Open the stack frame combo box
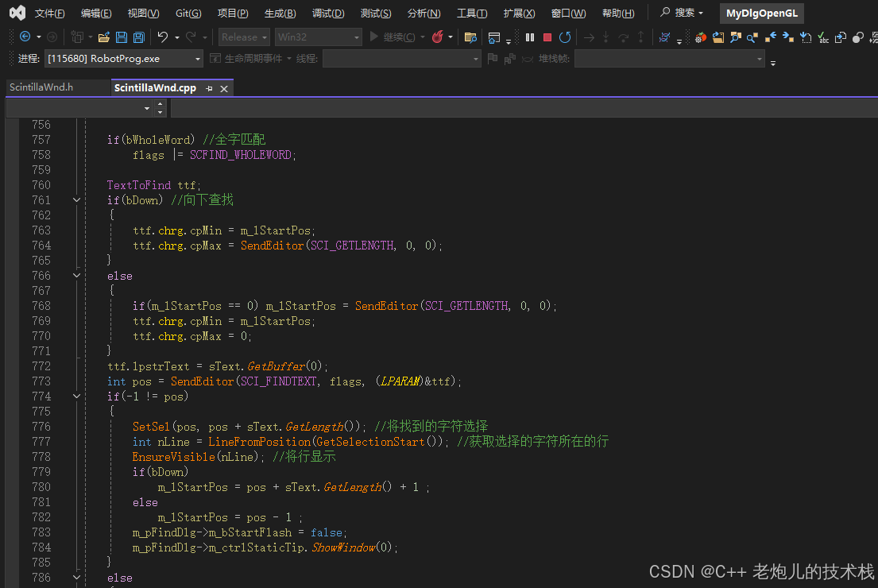 (x=669, y=58)
